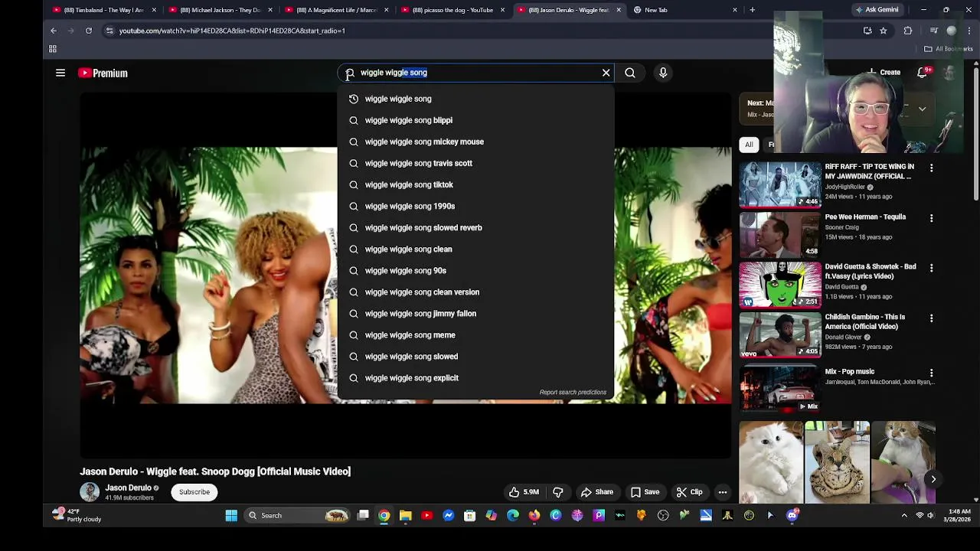
Task: Switch to Timbaland - The Way I Are tab
Action: tap(103, 10)
